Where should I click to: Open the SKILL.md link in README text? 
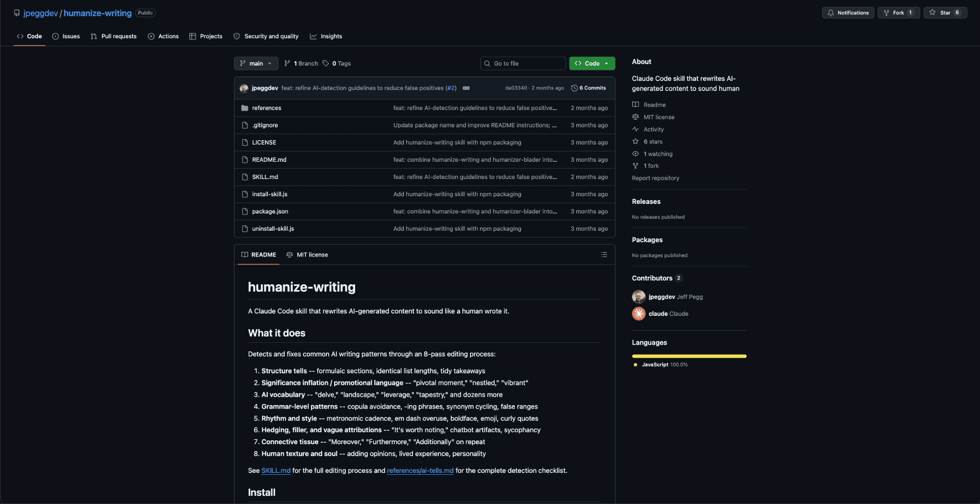[x=276, y=471]
